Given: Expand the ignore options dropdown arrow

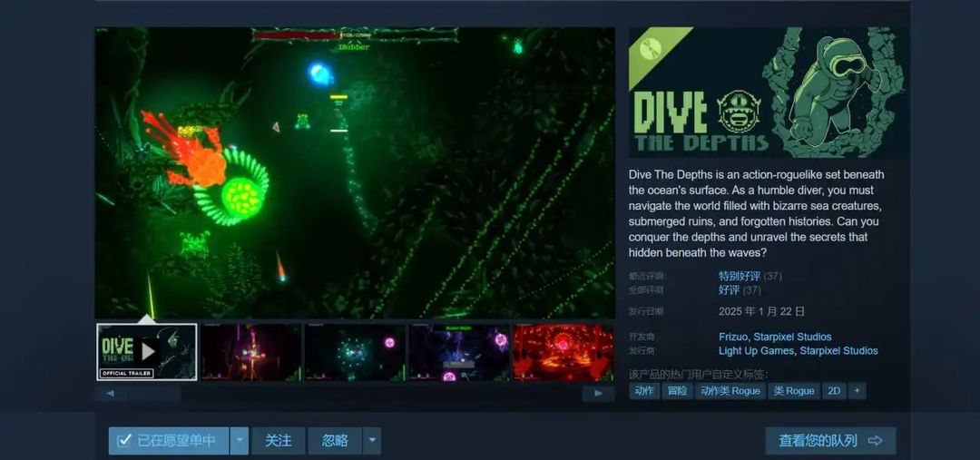Looking at the screenshot, I should point(372,441).
